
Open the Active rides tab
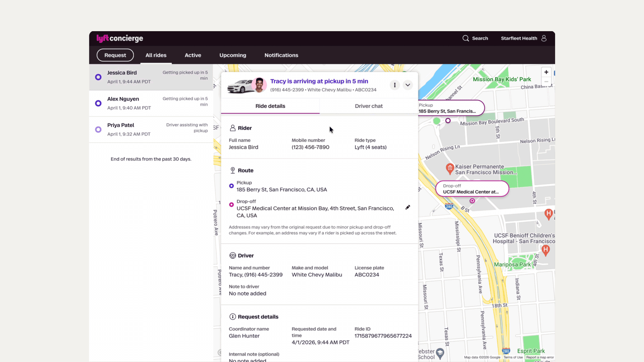coord(193,55)
